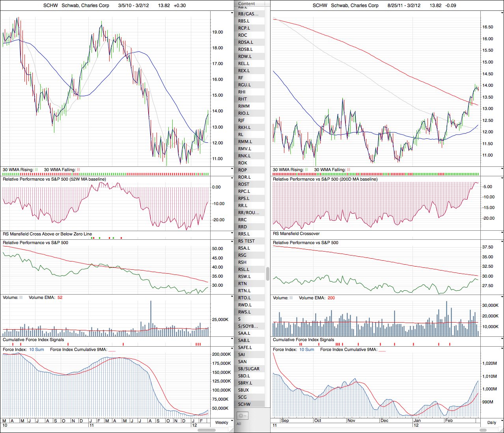
Task: Select SBUX in the symbol list
Action: (x=243, y=390)
